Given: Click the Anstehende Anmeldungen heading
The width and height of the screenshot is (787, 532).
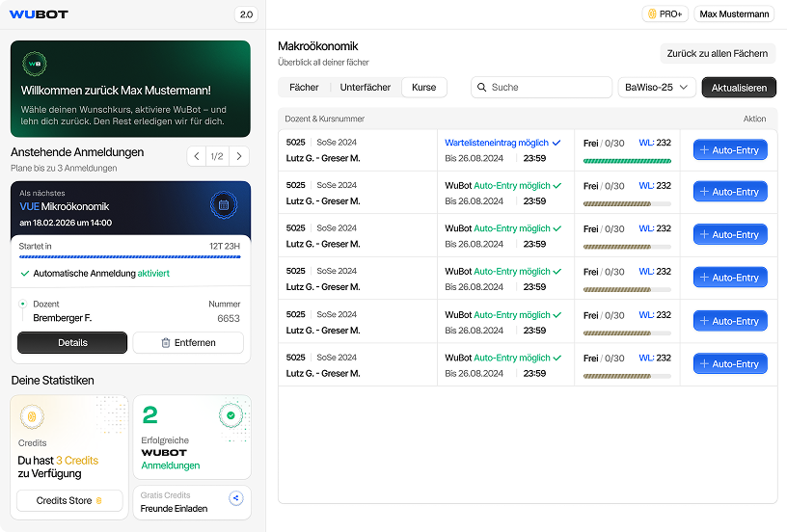Looking at the screenshot, I should tap(77, 152).
